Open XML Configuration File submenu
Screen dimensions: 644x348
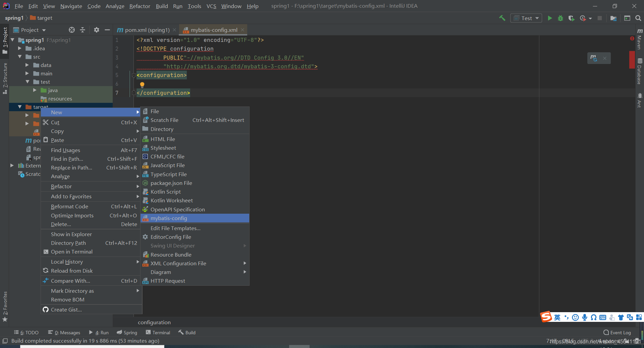[x=195, y=263]
